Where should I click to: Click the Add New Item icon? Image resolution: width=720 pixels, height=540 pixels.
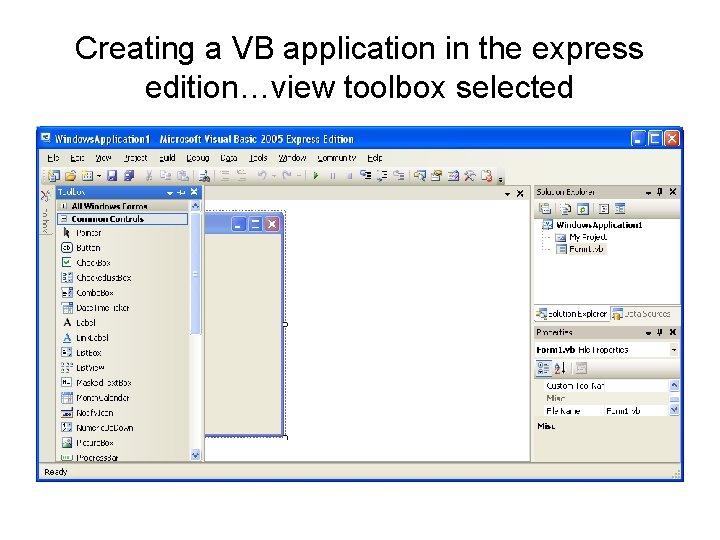[x=87, y=175]
